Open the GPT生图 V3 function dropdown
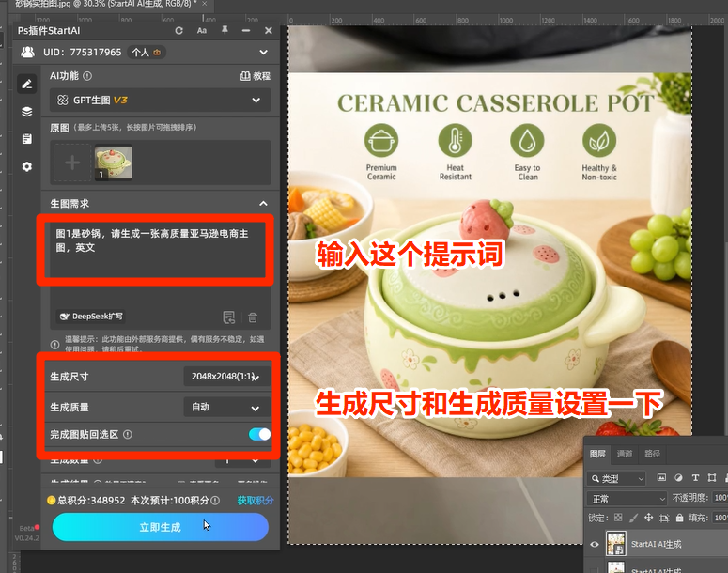Image resolution: width=728 pixels, height=573 pixels. pos(161,100)
